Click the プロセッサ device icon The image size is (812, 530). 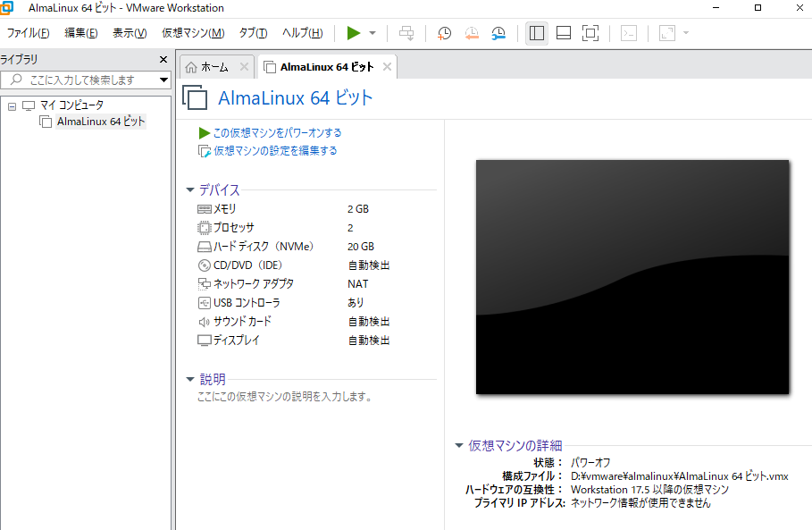pos(205,228)
